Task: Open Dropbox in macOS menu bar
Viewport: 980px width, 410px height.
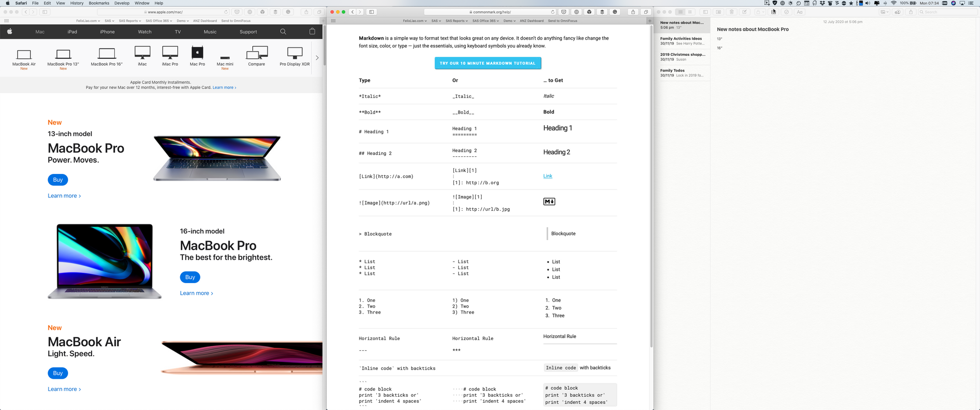Action: 822,3
